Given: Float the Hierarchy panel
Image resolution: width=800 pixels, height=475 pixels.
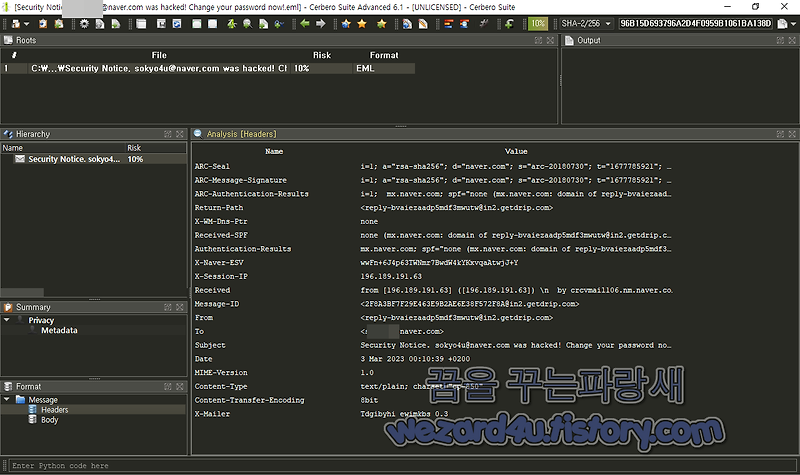Looking at the screenshot, I should point(168,134).
